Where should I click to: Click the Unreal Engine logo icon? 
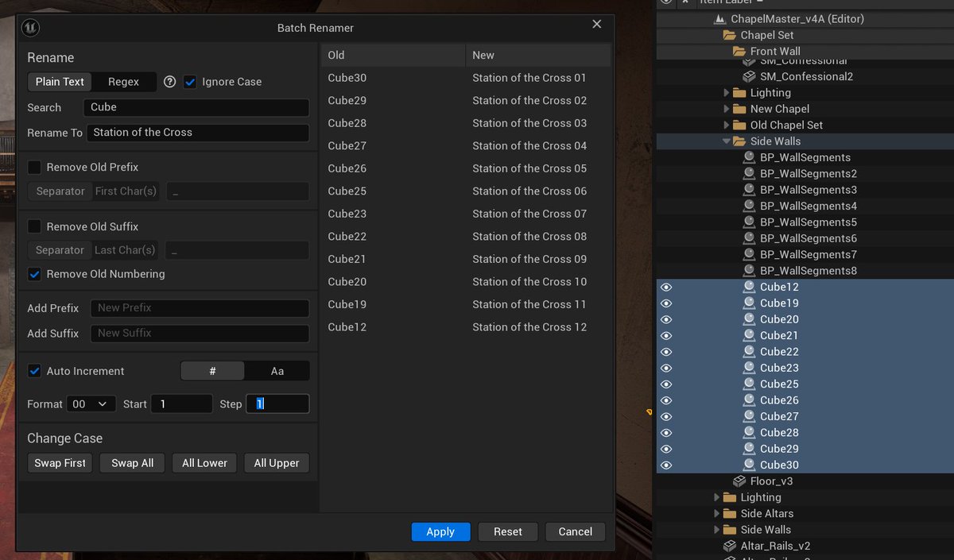click(x=31, y=28)
